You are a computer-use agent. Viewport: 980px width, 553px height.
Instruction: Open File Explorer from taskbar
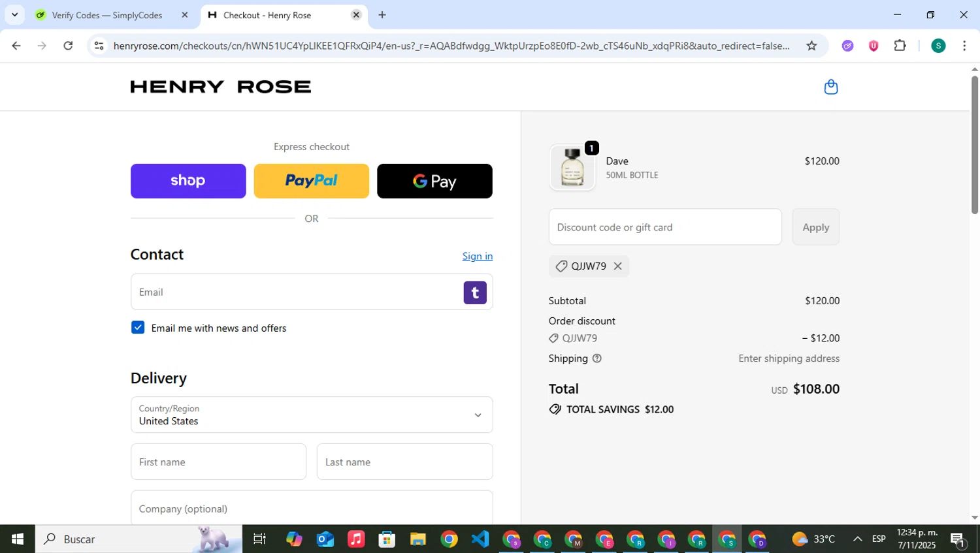click(418, 539)
